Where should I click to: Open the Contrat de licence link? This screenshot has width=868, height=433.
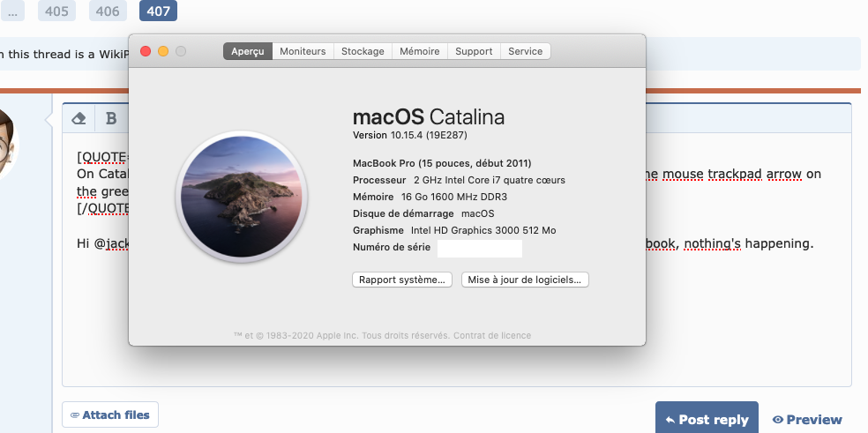coord(493,335)
